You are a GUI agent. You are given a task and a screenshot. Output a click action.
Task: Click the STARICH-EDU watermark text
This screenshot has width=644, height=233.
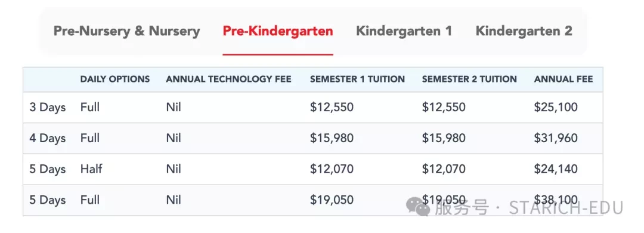pos(566,208)
